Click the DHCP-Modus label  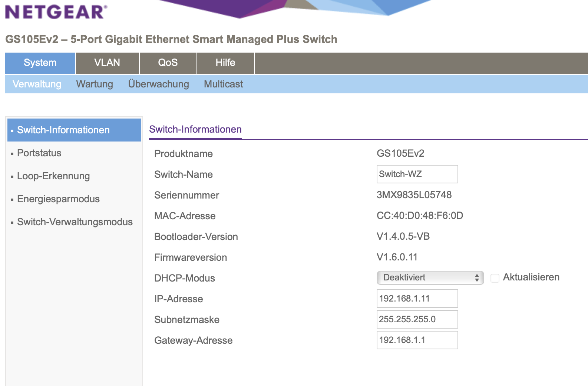point(185,278)
